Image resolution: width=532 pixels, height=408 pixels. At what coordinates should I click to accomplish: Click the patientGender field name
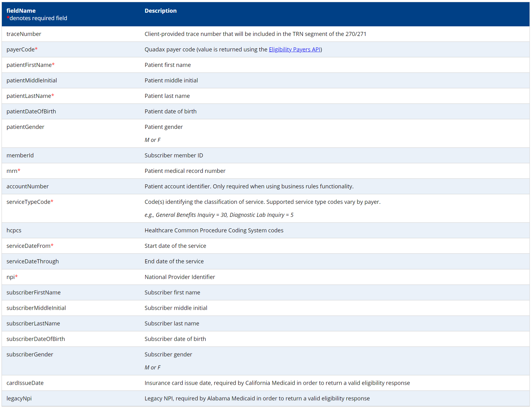click(25, 127)
